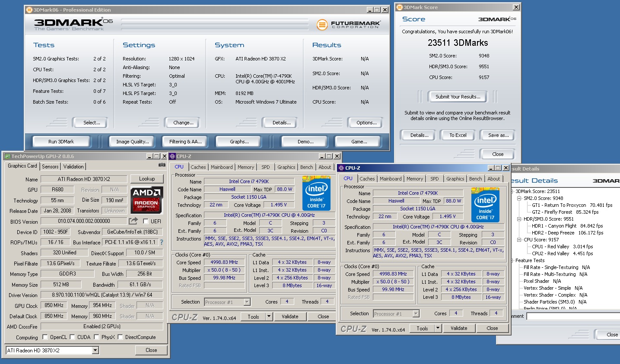
Task: Click the AMD Radeon Graphics logo
Action: coord(146,200)
